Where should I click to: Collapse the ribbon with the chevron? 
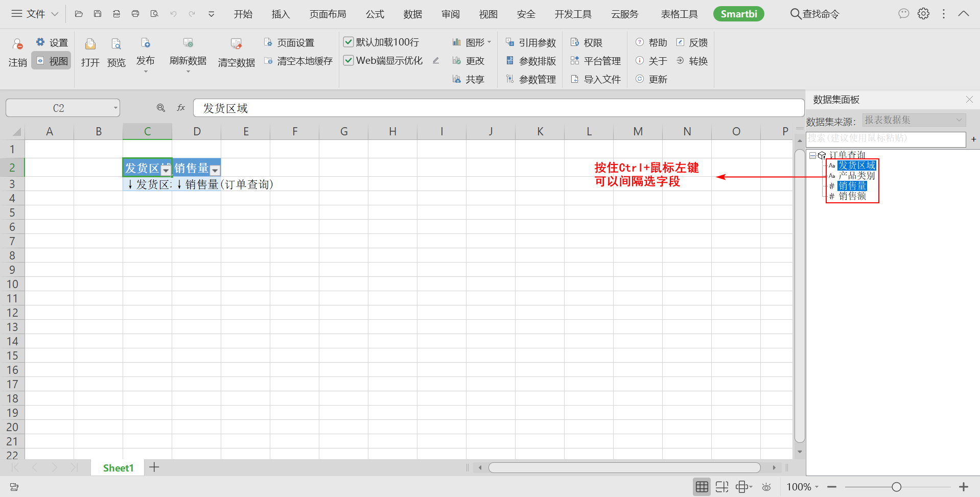[964, 14]
